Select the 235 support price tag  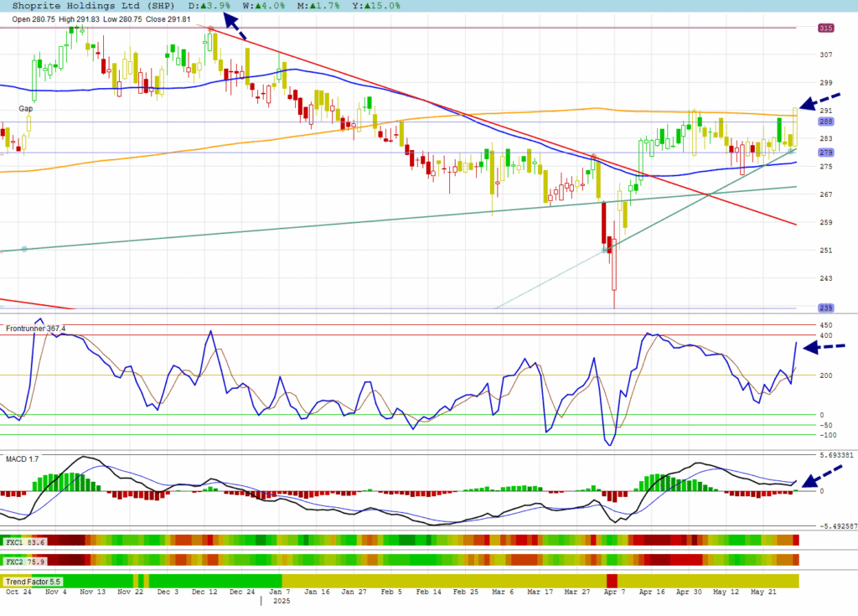pyautogui.click(x=825, y=308)
